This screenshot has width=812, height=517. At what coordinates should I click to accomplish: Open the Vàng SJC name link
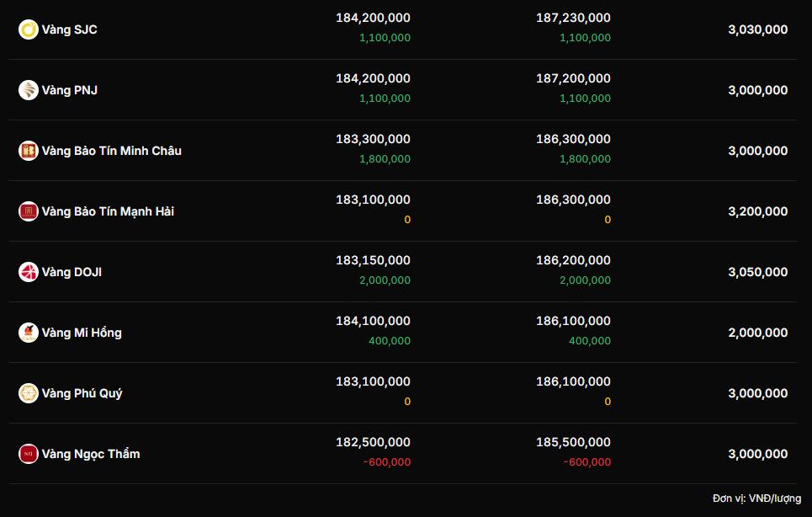(70, 29)
